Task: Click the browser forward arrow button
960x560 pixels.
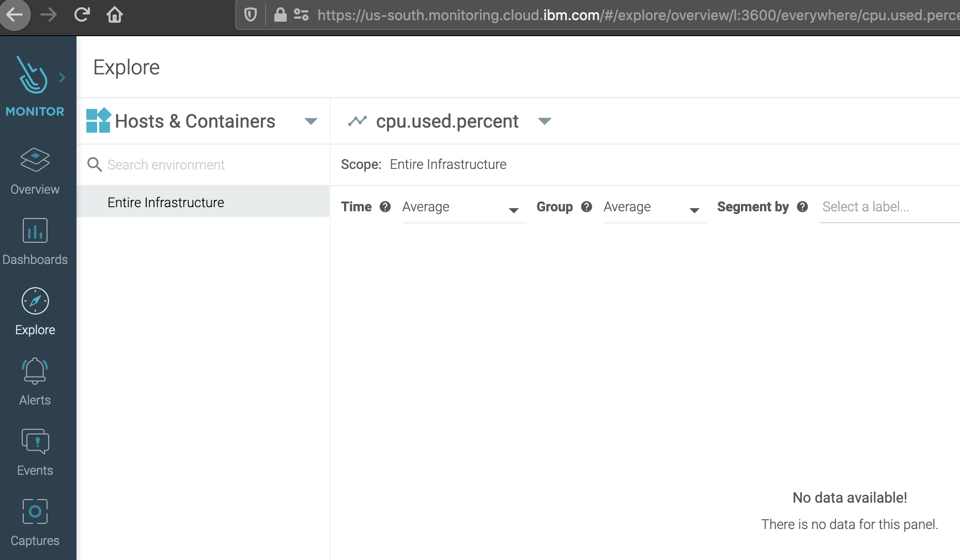Action: tap(49, 14)
